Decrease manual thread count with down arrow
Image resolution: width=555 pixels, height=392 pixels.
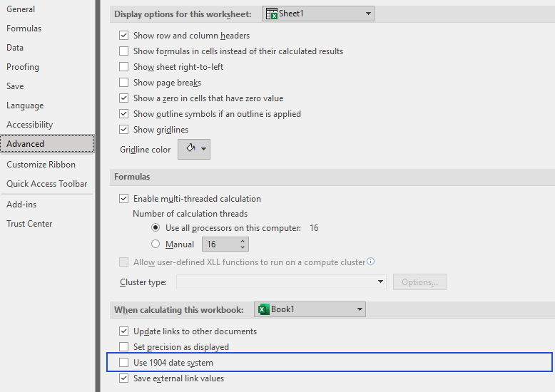pyautogui.click(x=243, y=247)
